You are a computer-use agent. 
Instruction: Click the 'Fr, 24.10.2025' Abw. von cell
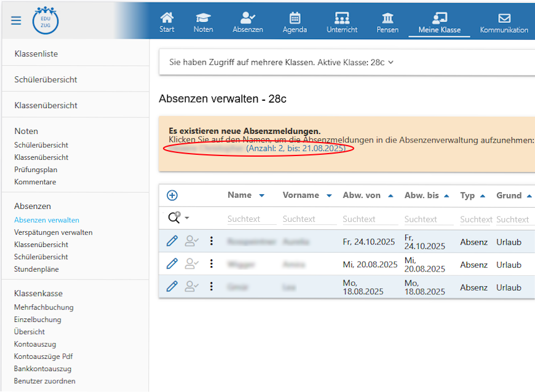coord(369,241)
